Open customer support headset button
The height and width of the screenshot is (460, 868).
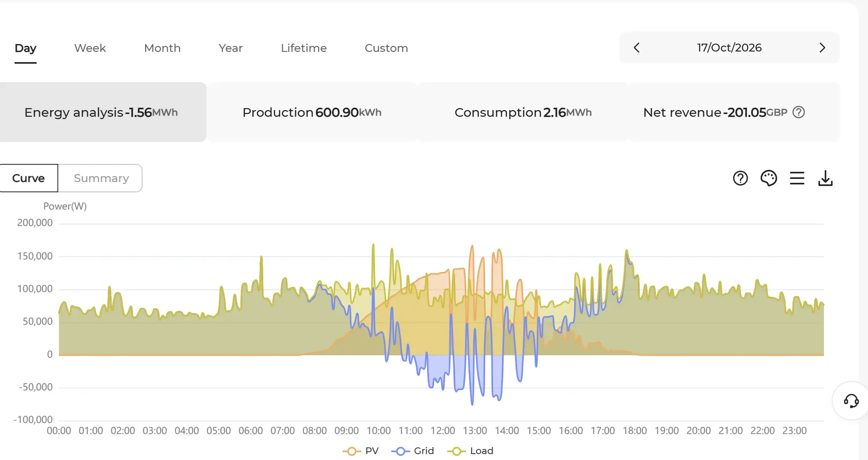click(851, 401)
